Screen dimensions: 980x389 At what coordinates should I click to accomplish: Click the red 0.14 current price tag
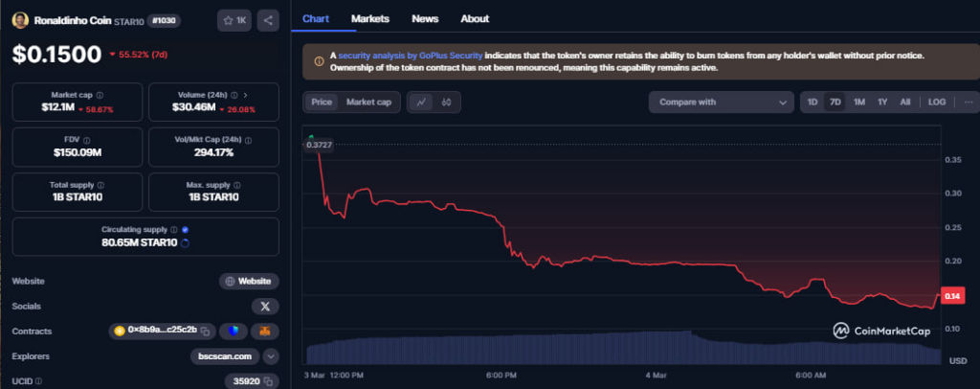(x=952, y=296)
